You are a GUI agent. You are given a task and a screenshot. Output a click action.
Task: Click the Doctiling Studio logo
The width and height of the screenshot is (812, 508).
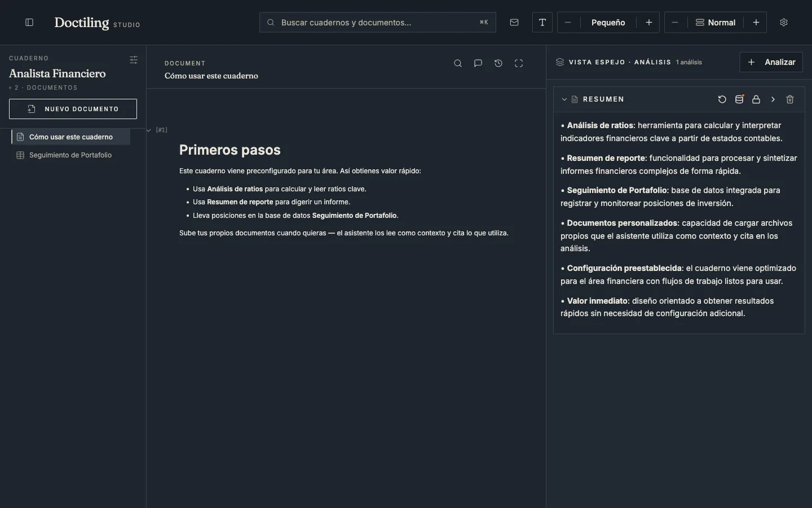(97, 23)
